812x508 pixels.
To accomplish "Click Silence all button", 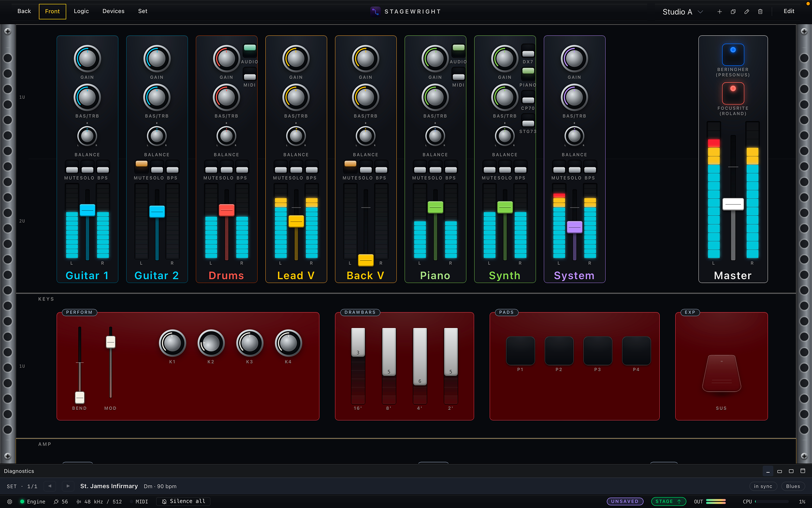I will 183,502.
